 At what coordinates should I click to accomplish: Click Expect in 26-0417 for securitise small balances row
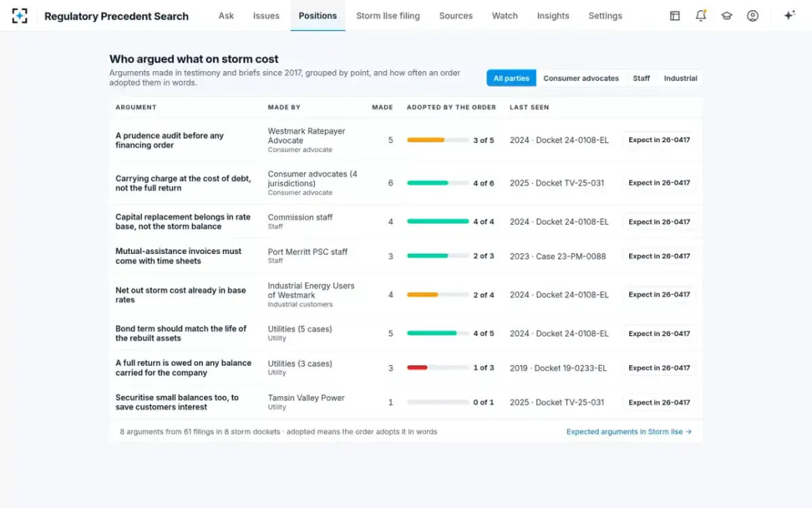pos(659,402)
